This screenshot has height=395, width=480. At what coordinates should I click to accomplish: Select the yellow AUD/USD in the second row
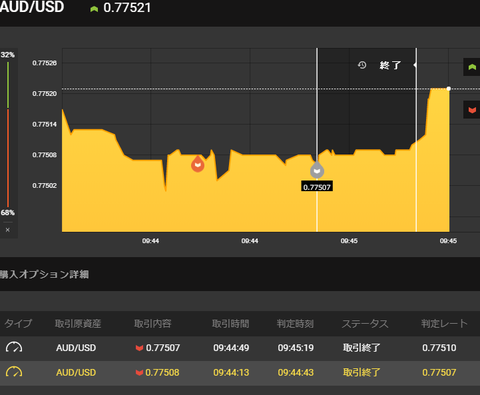[76, 372]
